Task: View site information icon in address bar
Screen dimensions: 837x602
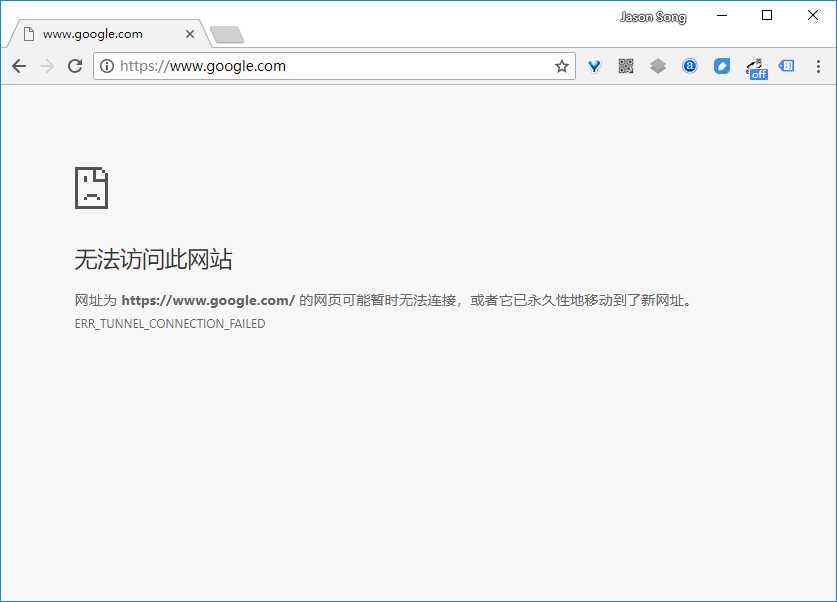Action: [107, 66]
